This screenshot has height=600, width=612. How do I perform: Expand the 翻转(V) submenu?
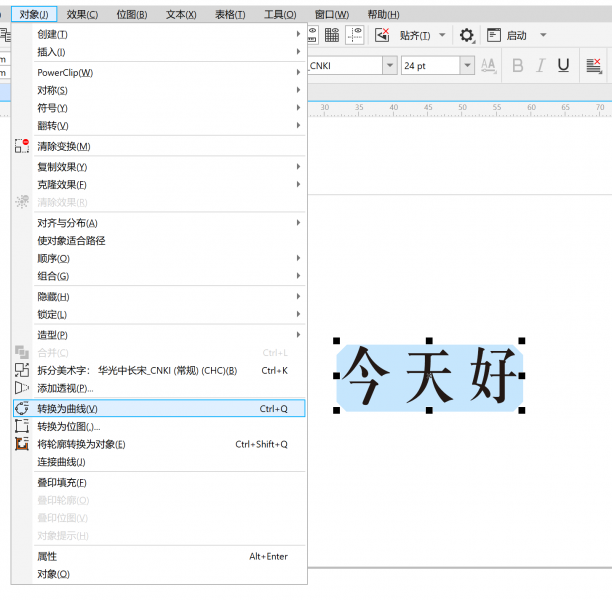(169, 126)
